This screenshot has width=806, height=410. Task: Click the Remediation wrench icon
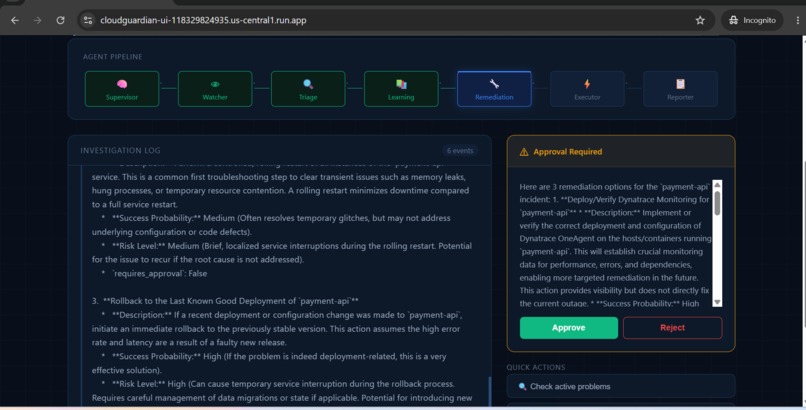(494, 84)
